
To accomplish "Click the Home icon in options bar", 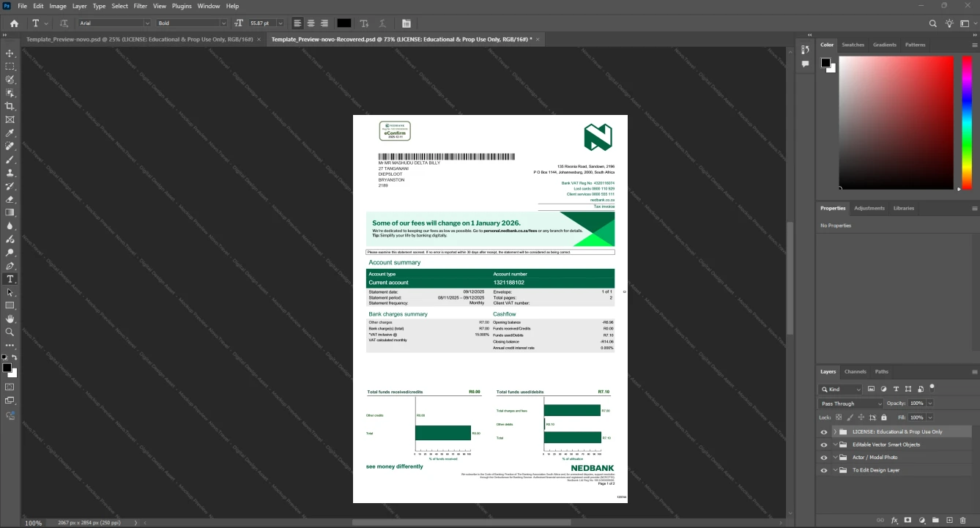I will 14,23.
